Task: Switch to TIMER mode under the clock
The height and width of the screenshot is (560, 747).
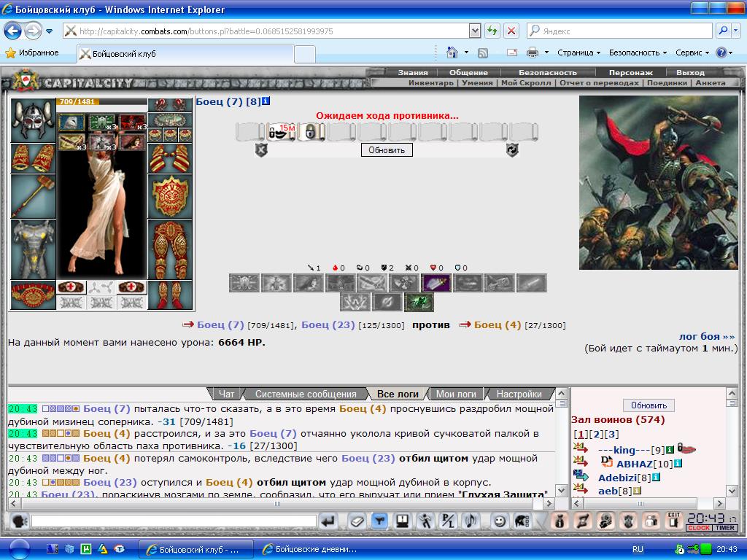Action: (x=724, y=528)
